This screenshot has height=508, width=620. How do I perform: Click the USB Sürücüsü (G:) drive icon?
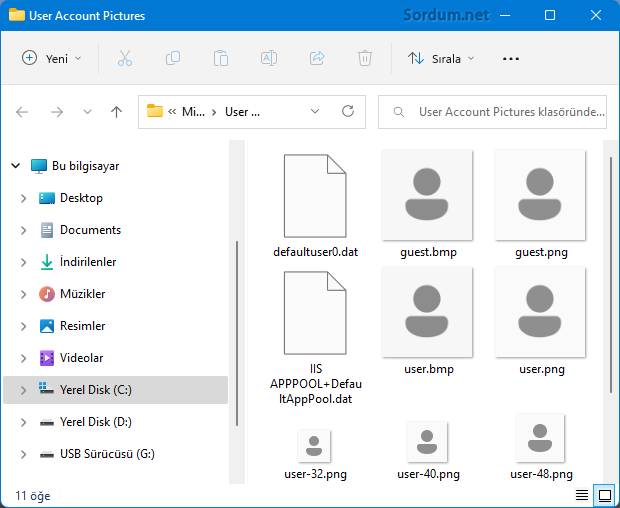pos(47,455)
